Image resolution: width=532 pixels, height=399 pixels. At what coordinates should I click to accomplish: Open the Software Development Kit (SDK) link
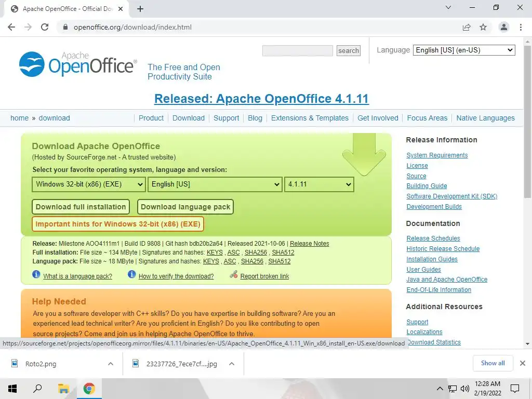[x=451, y=196]
